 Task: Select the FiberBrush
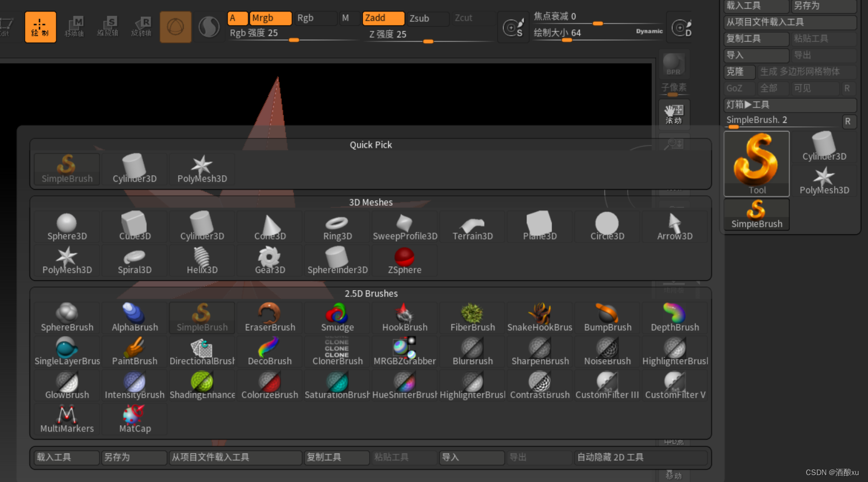click(x=473, y=318)
